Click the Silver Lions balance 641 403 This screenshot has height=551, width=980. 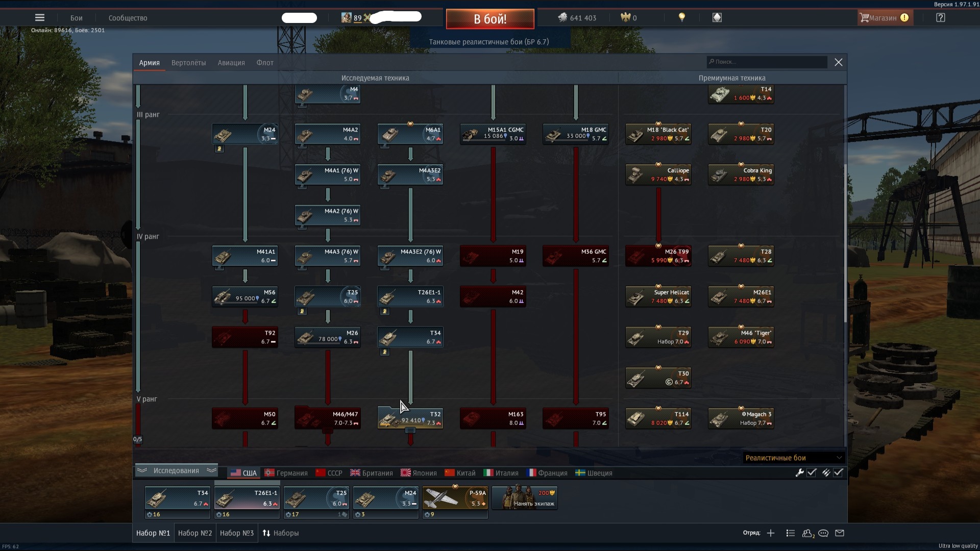click(x=577, y=18)
